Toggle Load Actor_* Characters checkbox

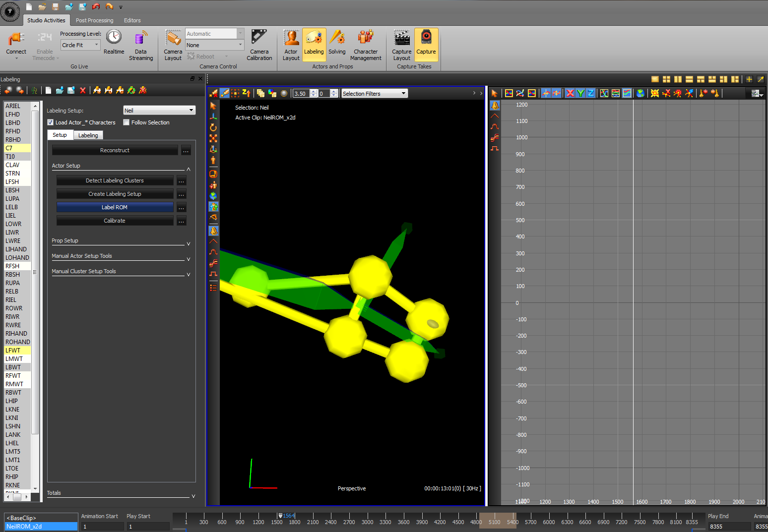point(51,122)
